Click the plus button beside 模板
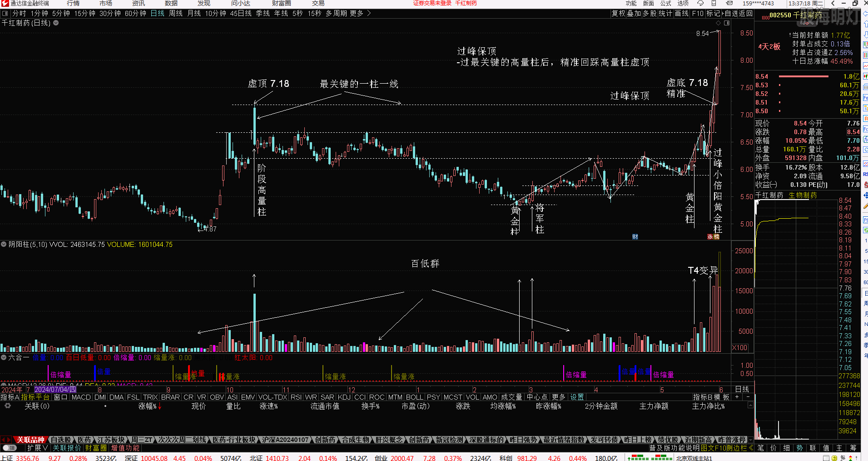 [737, 397]
